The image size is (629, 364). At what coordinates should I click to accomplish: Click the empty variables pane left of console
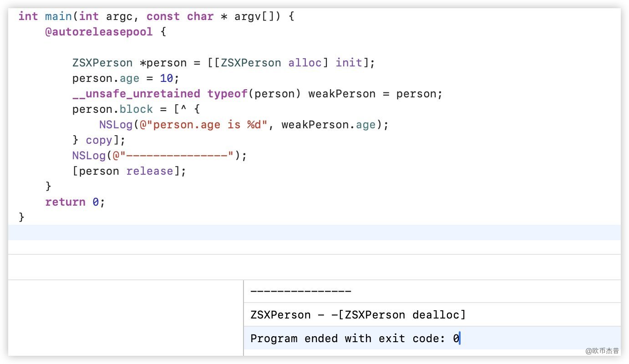126,318
